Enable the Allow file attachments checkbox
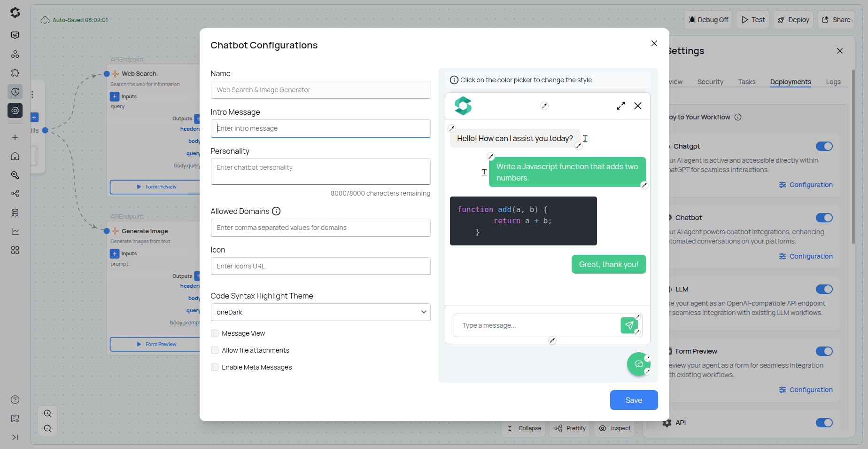Image resolution: width=868 pixels, height=449 pixels. pos(215,350)
